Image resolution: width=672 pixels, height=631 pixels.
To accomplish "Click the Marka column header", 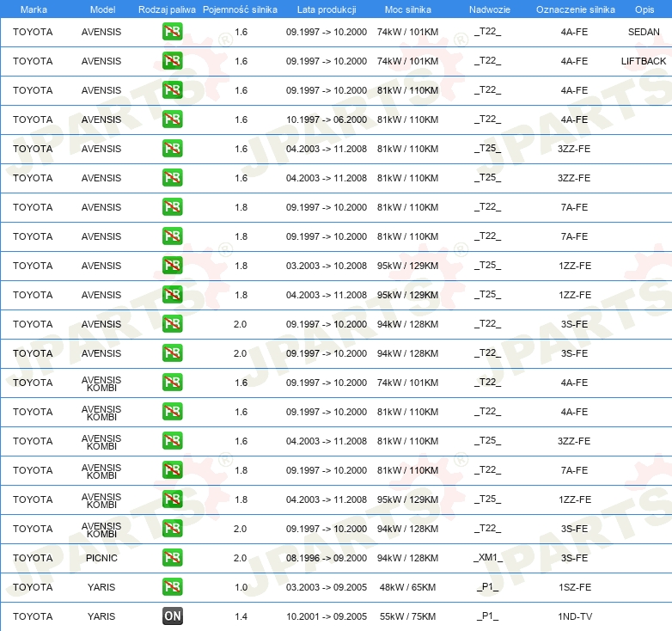I will click(34, 9).
